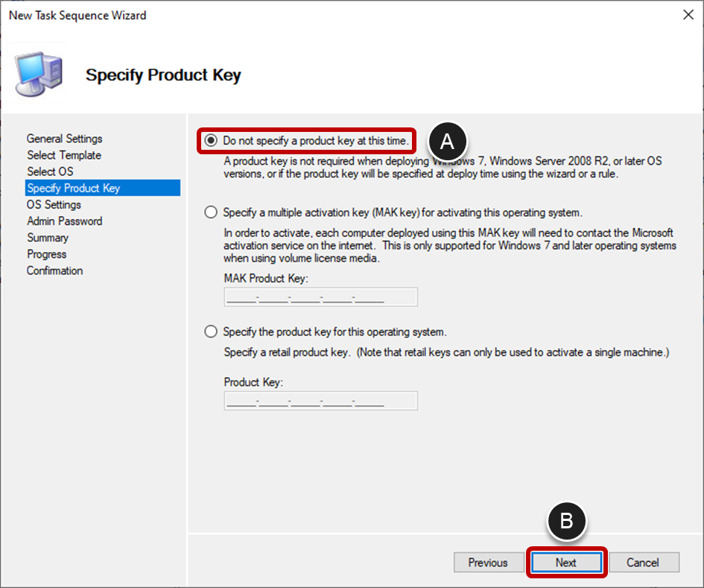Cancel the New Task Sequence Wizard
The image size is (704, 588).
[x=644, y=563]
